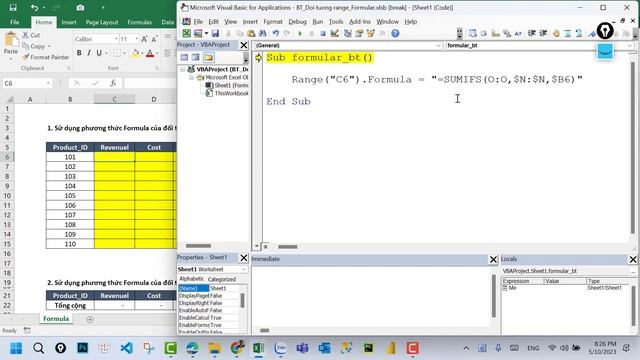Click the Complete Word icon in Edit toolbar

[518, 33]
